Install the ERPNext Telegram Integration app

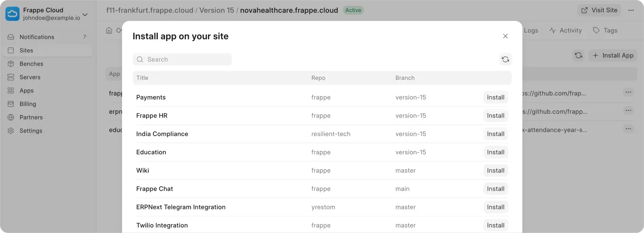[x=495, y=207]
